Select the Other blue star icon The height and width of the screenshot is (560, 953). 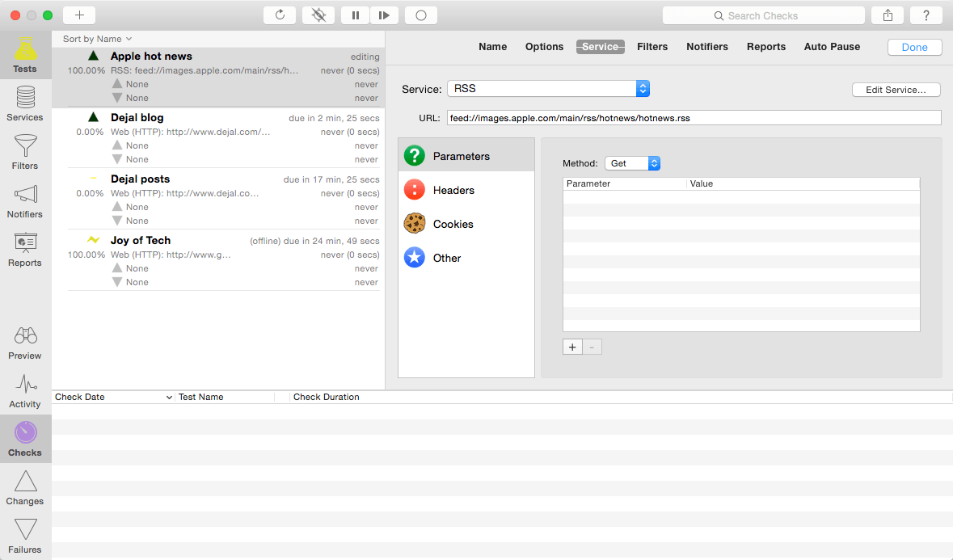pyautogui.click(x=415, y=258)
